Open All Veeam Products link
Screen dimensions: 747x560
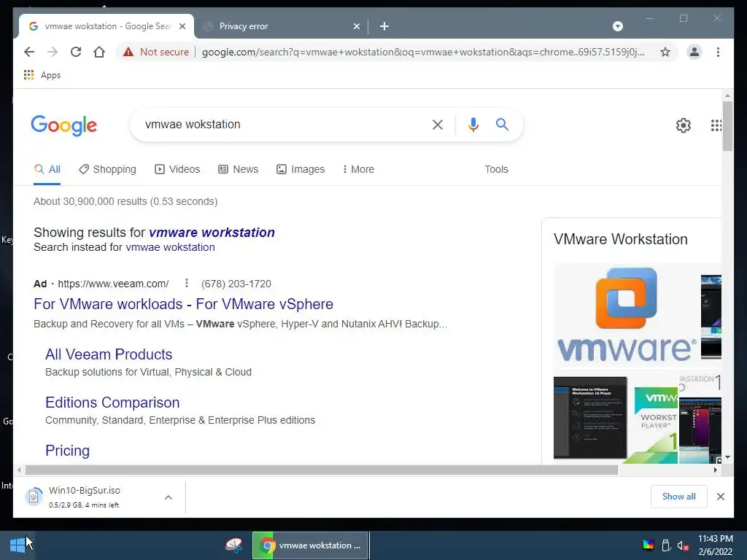pos(109,354)
